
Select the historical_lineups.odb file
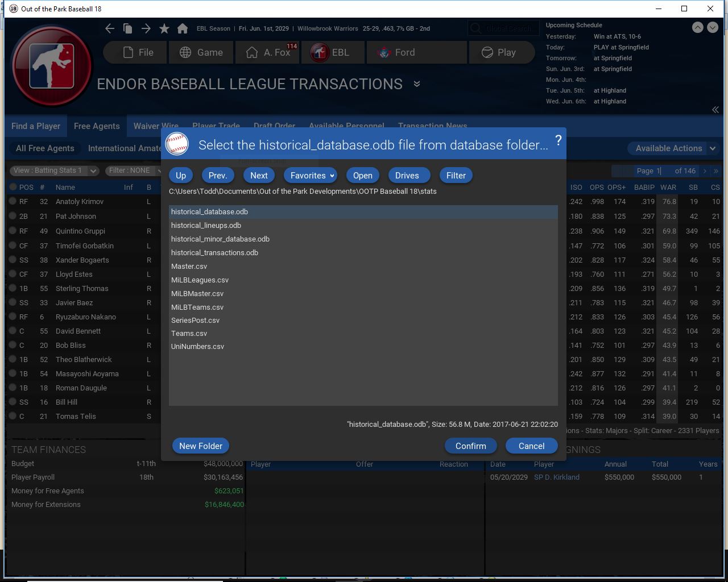pos(206,226)
